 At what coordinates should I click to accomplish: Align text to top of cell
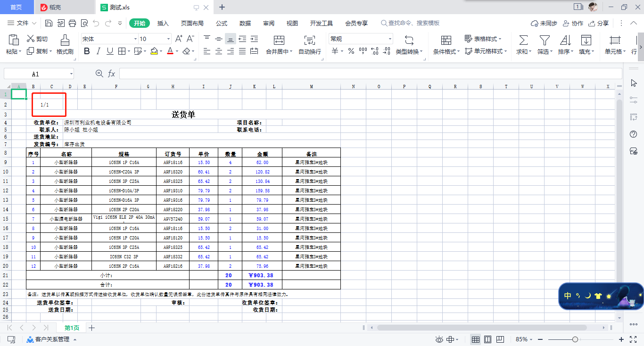coord(207,39)
